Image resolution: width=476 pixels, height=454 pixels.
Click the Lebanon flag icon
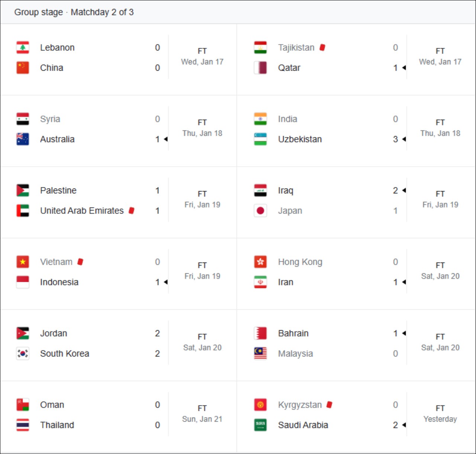click(x=22, y=48)
